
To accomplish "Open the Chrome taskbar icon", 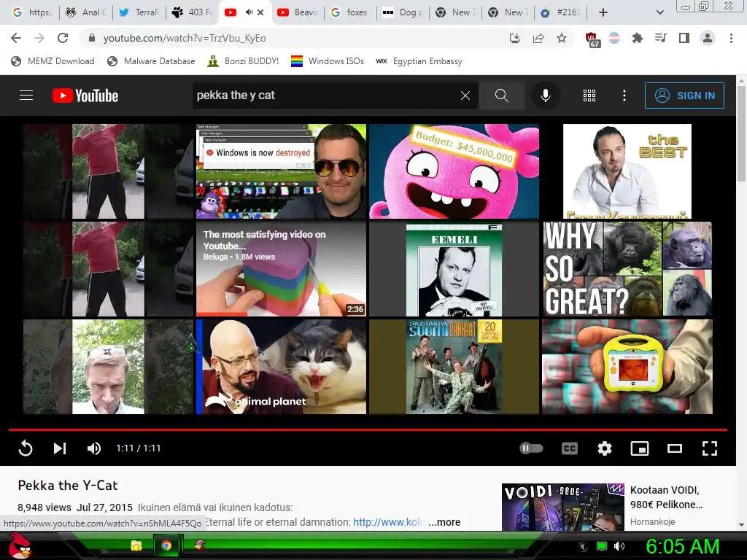I will [x=166, y=545].
